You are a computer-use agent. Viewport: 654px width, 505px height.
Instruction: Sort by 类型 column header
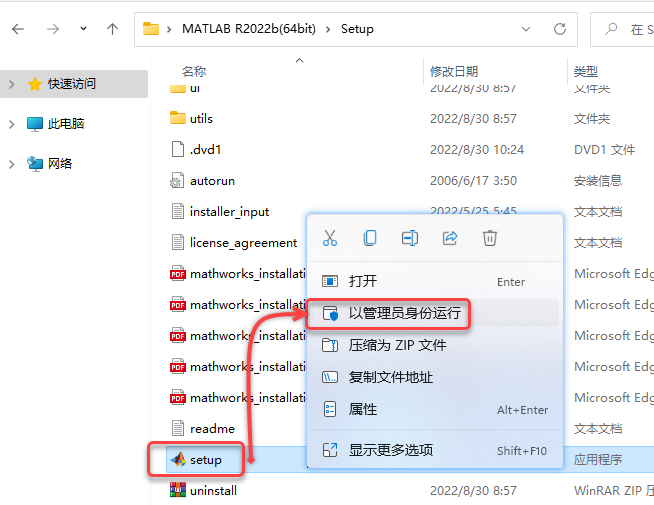pyautogui.click(x=586, y=71)
